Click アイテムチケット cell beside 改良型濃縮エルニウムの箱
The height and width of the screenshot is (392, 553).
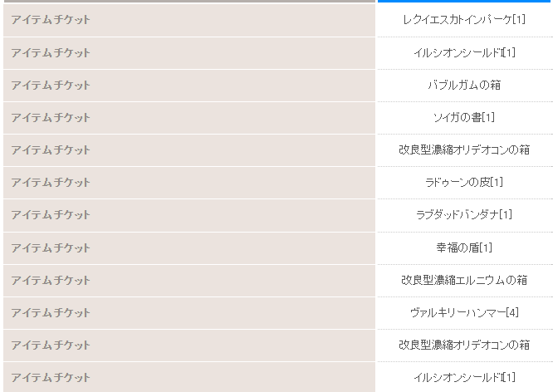click(x=189, y=281)
